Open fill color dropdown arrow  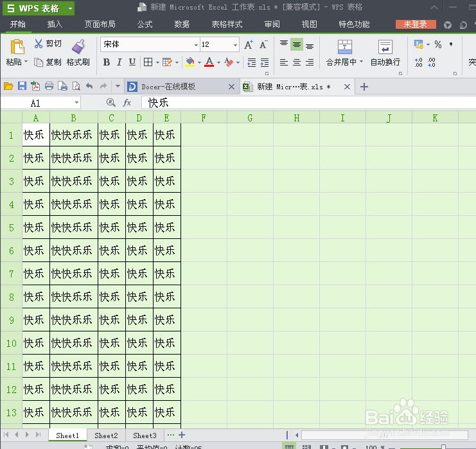[x=199, y=62]
